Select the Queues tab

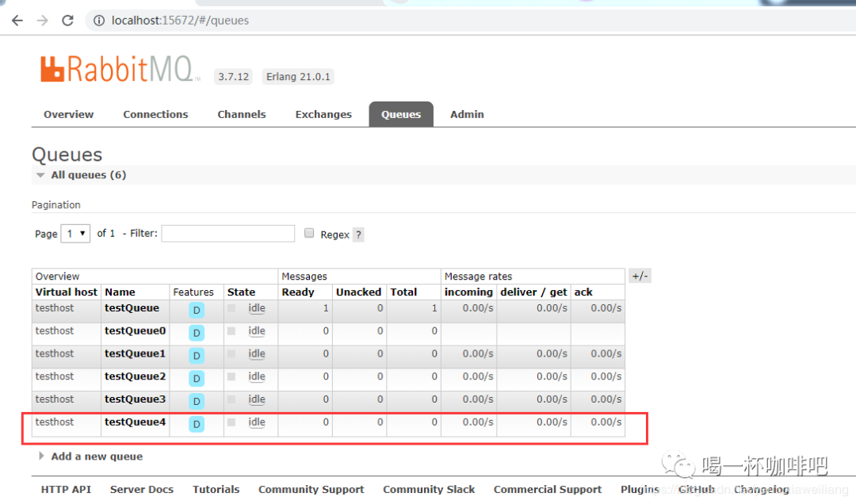tap(401, 115)
